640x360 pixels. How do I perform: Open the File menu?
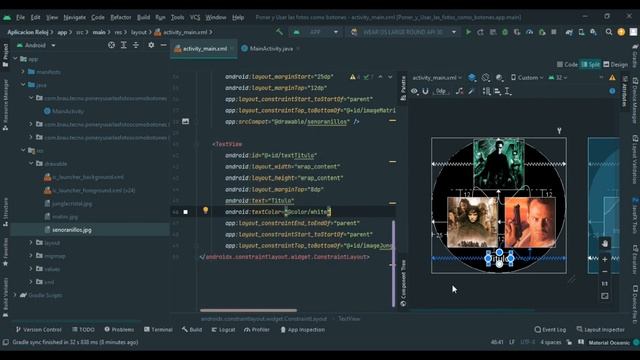pos(20,17)
